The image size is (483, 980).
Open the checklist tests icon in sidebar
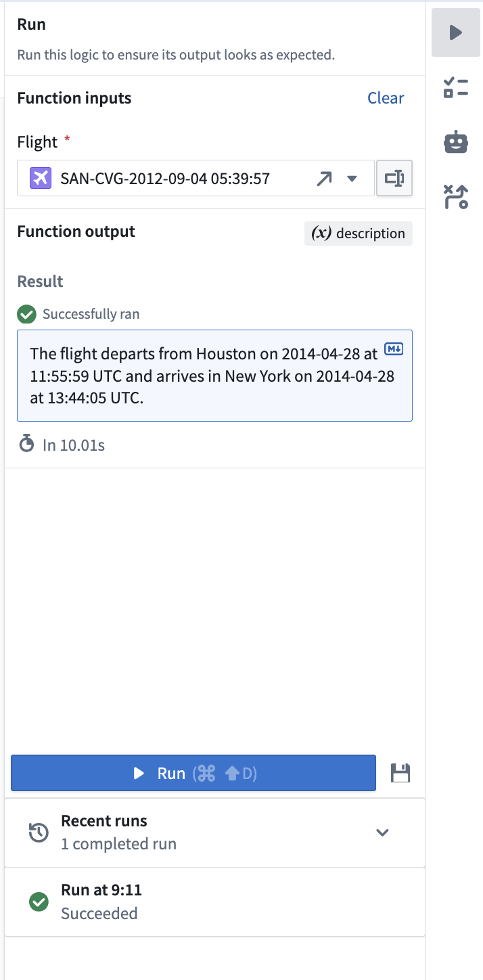click(x=456, y=88)
